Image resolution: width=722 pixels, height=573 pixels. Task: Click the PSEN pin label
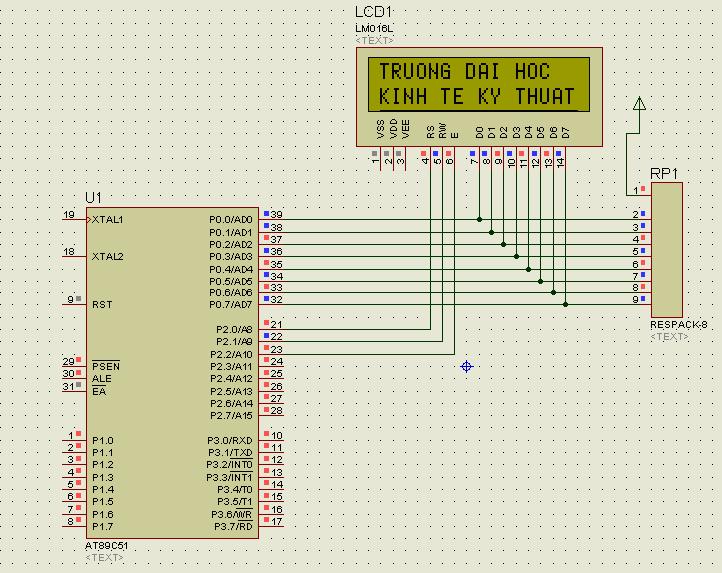(106, 366)
